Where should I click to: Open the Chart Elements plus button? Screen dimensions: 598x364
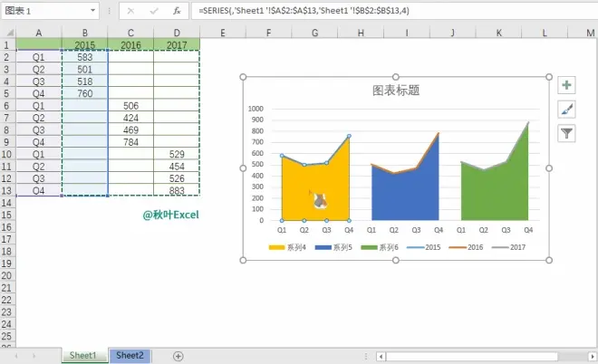pos(566,85)
